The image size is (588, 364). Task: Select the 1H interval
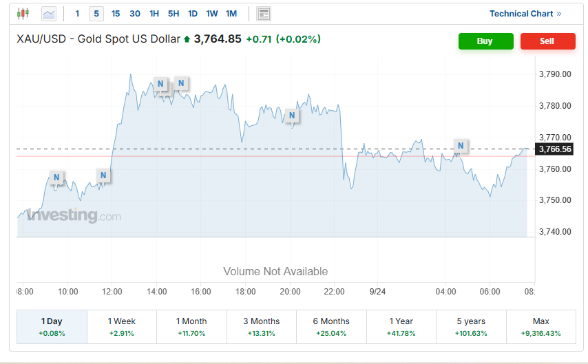154,14
